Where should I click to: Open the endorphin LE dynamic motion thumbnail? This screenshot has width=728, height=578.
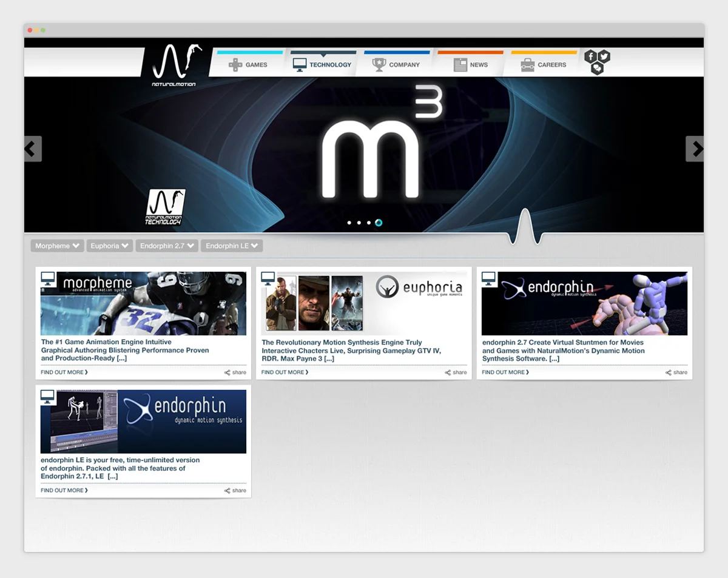coord(143,422)
